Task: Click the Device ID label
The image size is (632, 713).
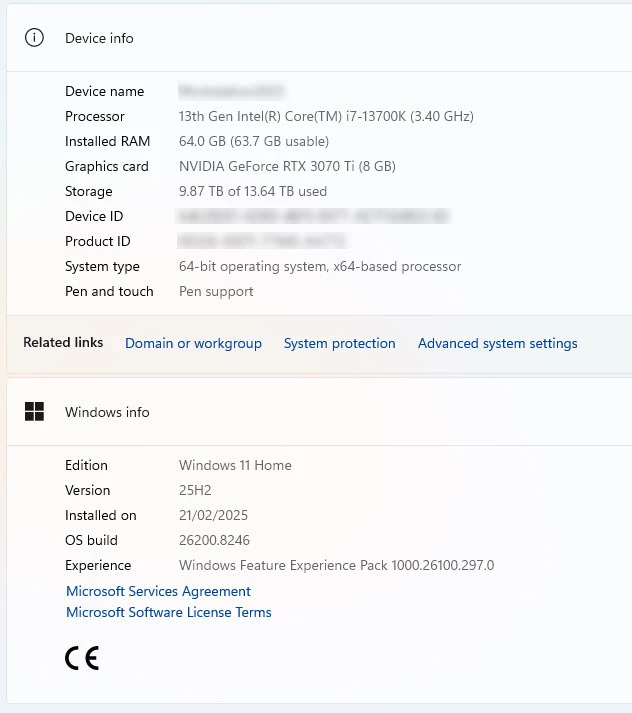Action: 94,216
